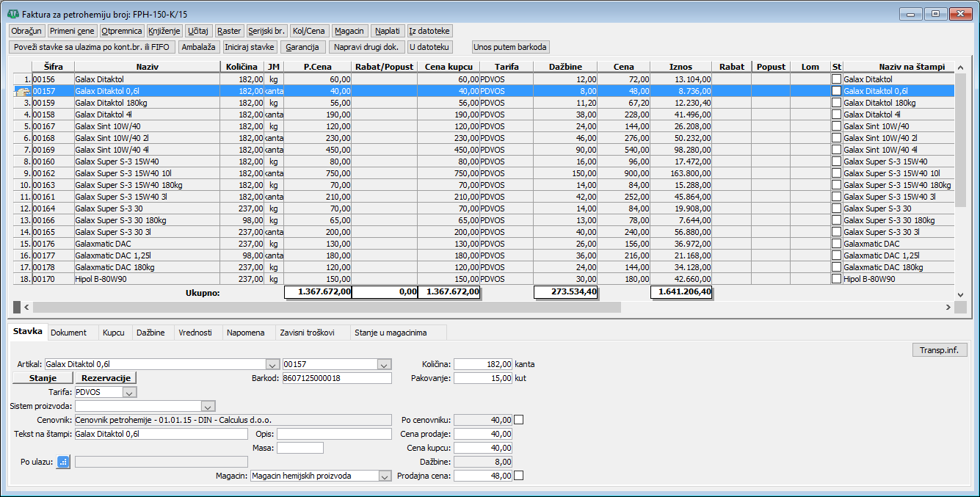Click the Iniciraj stavke button

pos(250,47)
